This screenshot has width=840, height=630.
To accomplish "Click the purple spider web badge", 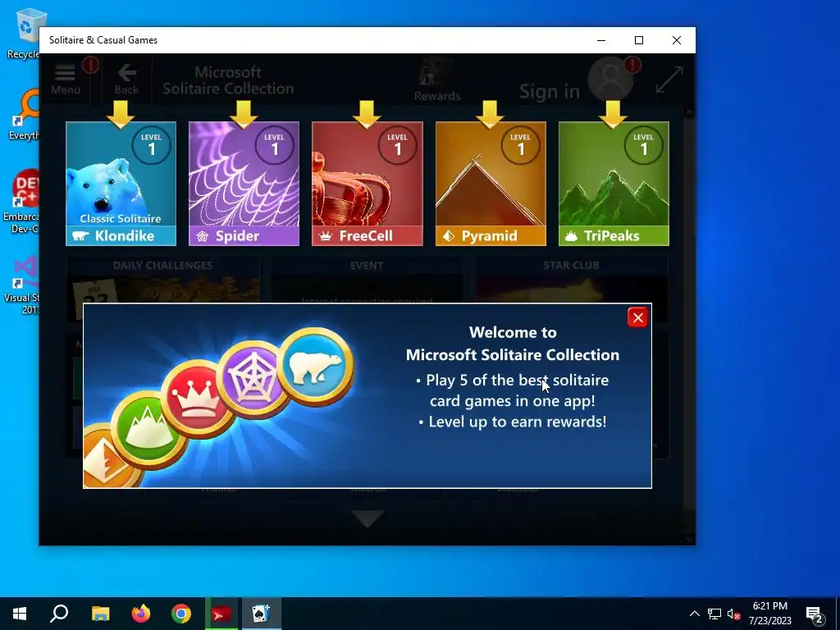I will 253,377.
